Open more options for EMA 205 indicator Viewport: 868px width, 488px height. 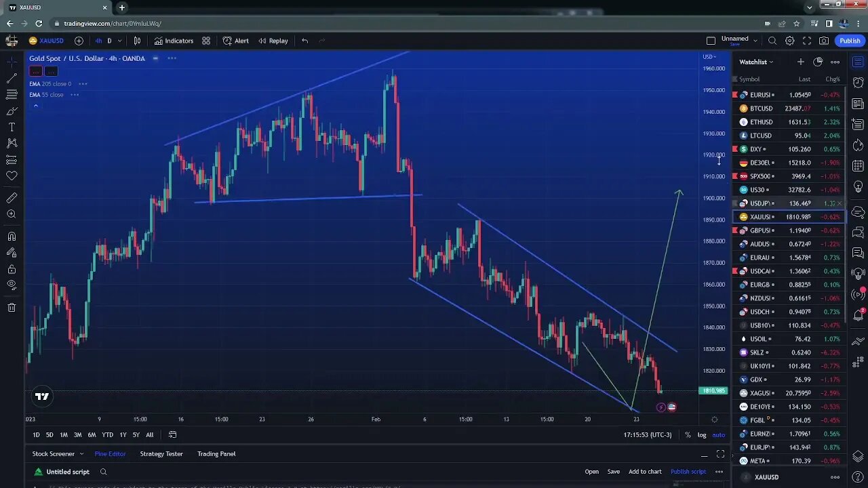(83, 84)
